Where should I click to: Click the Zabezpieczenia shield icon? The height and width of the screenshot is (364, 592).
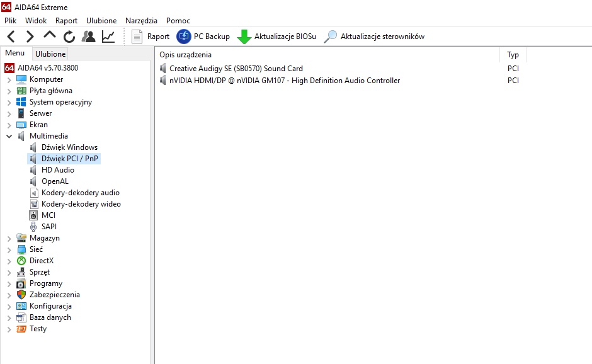point(21,295)
